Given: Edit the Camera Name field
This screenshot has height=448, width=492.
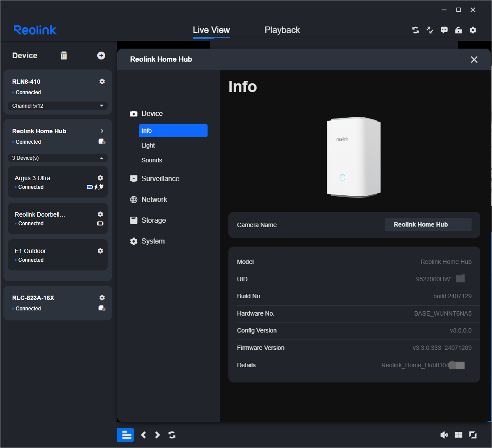Looking at the screenshot, I should [x=428, y=224].
